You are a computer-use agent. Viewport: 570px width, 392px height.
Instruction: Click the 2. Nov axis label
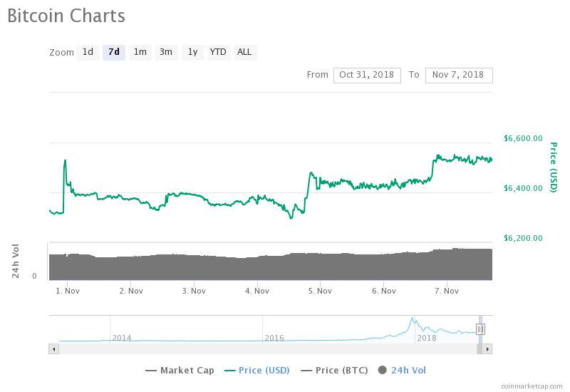click(x=131, y=291)
